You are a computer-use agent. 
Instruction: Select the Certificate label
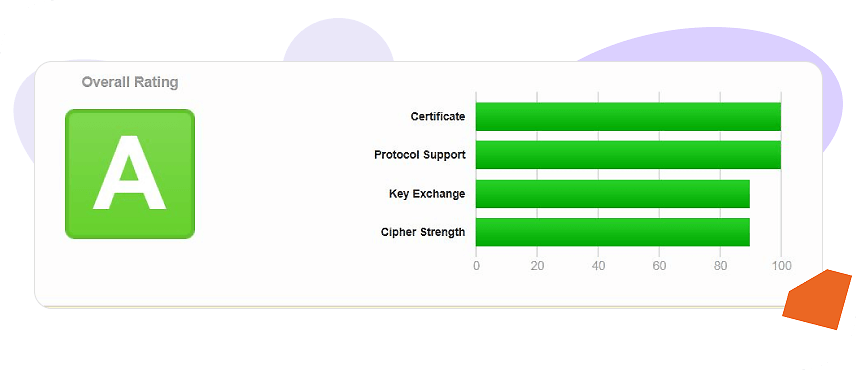438,116
